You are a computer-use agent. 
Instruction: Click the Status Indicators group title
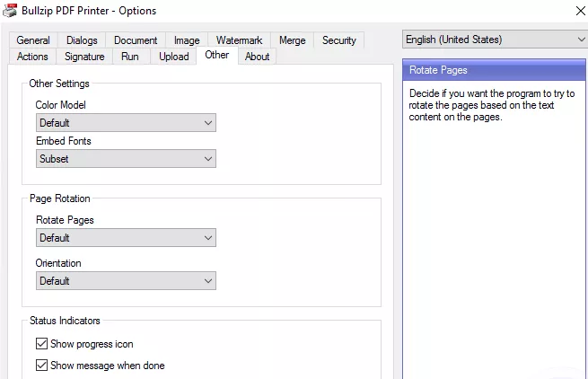(65, 321)
